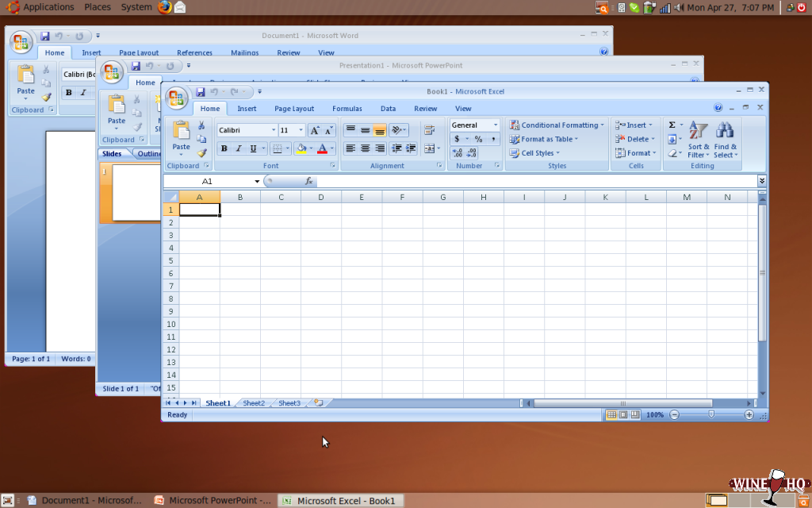Viewport: 812px width, 508px height.
Task: Align text right in Excel Alignment group
Action: point(380,148)
